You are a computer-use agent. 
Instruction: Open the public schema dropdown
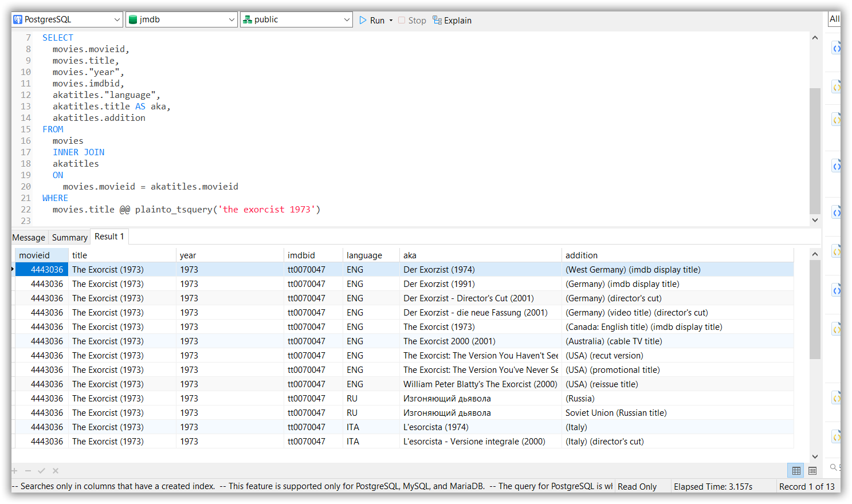[x=296, y=19]
